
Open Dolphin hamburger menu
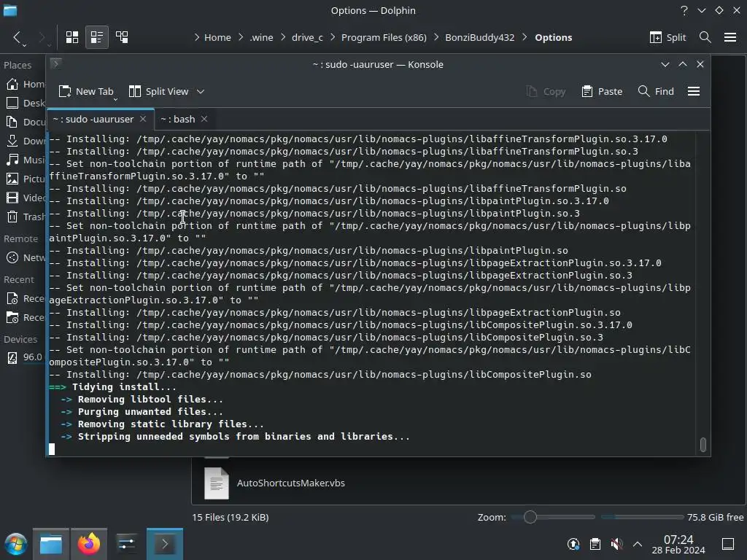tap(729, 37)
